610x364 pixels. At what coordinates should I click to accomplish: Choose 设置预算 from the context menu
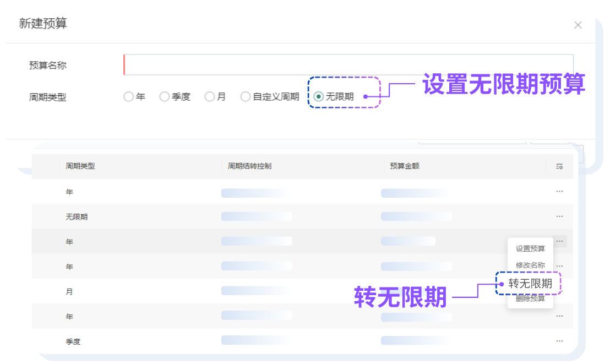point(530,249)
